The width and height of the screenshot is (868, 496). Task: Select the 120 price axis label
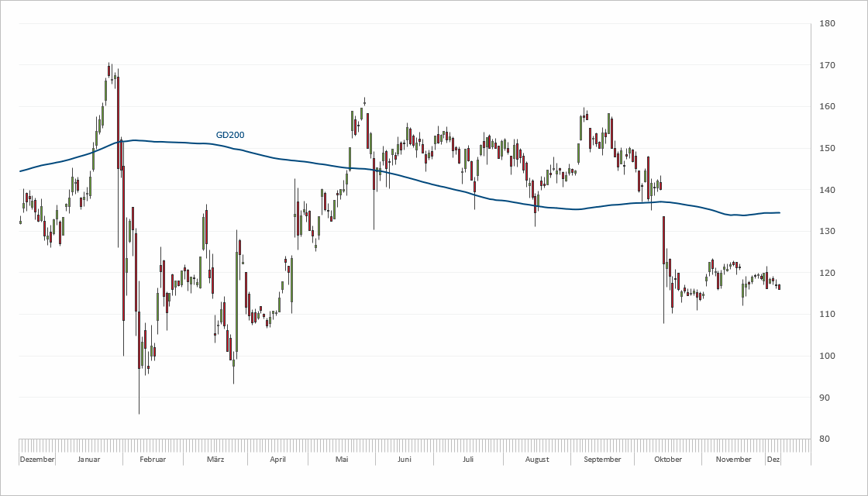click(x=827, y=273)
